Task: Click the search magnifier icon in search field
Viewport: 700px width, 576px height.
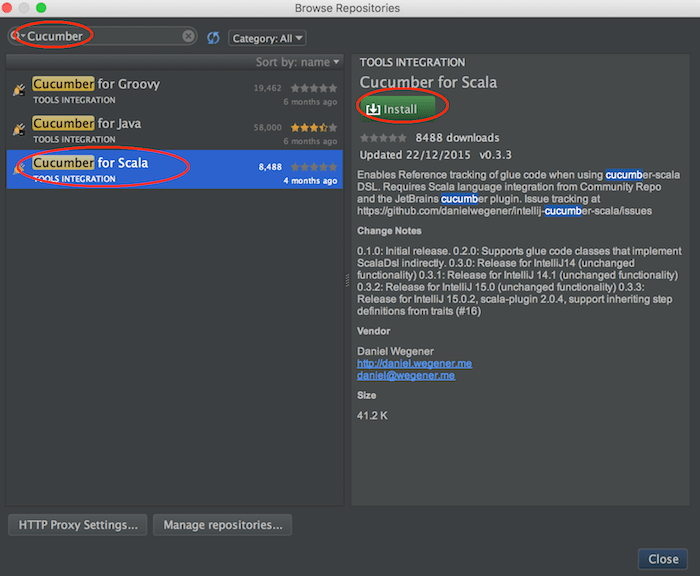Action: click(x=17, y=36)
